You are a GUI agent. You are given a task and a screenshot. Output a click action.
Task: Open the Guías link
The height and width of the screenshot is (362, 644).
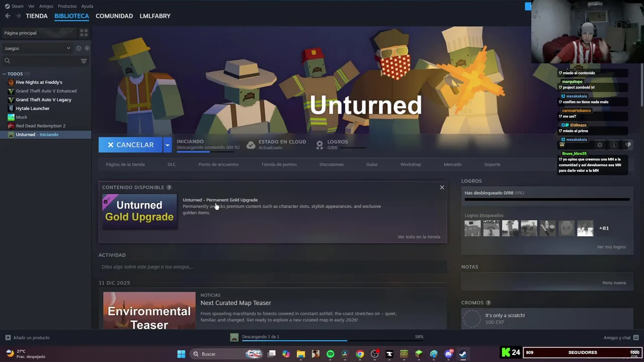click(372, 164)
